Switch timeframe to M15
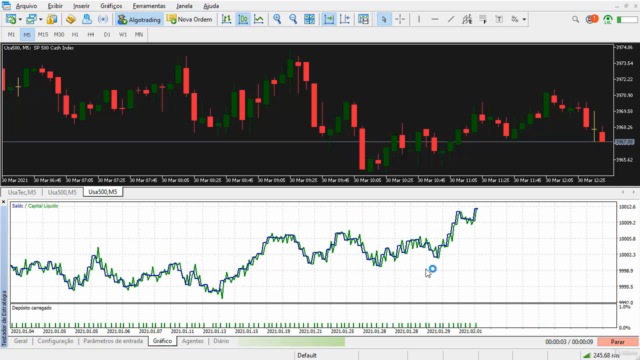640x360 pixels. tap(43, 35)
